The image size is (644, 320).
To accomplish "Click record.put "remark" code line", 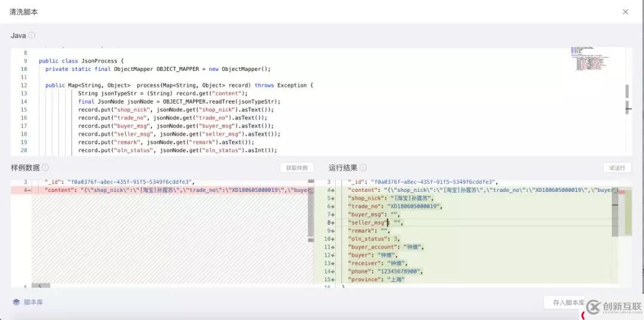I will click(166, 142).
